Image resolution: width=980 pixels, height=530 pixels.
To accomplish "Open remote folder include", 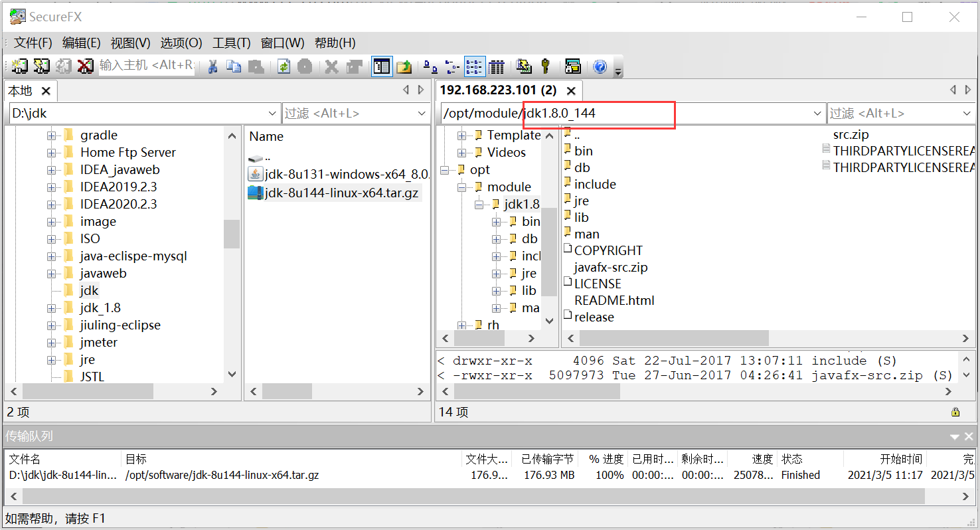I will point(595,185).
